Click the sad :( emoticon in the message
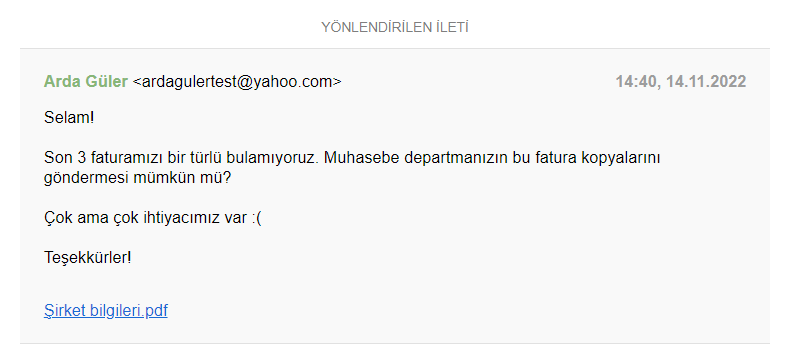790x364 pixels. pyautogui.click(x=256, y=218)
